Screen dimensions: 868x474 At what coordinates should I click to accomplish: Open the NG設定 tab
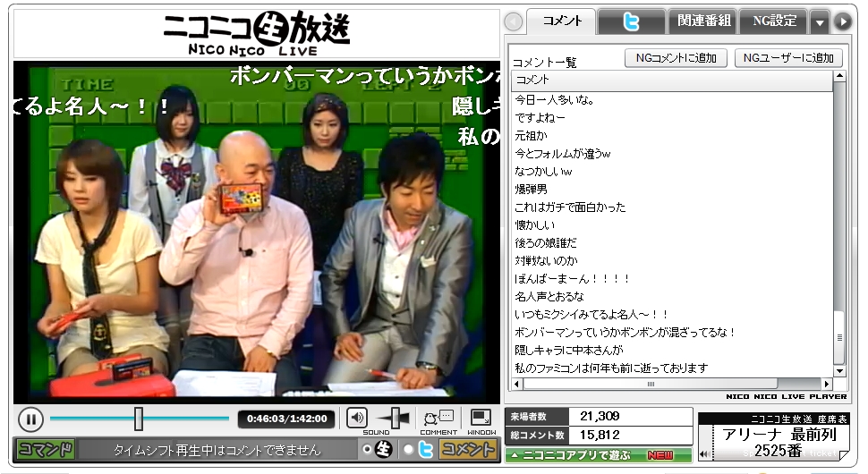tap(774, 21)
